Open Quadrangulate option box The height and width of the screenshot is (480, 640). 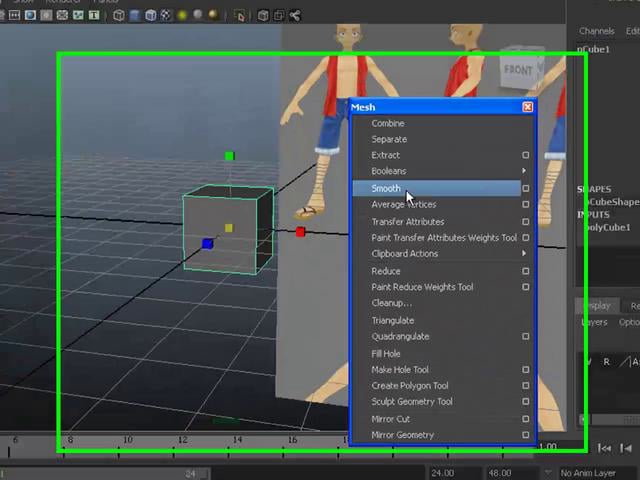click(x=526, y=336)
